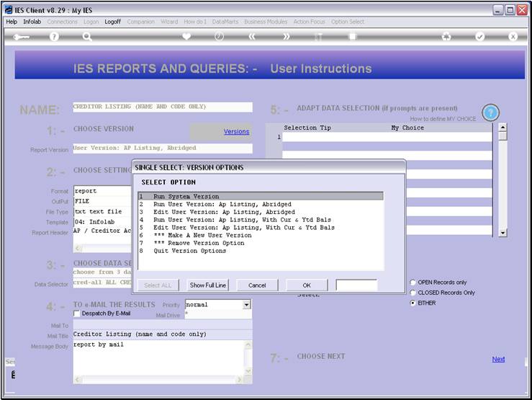Click the Report Version field
Viewport: 532px width, 400px height.
click(163, 148)
